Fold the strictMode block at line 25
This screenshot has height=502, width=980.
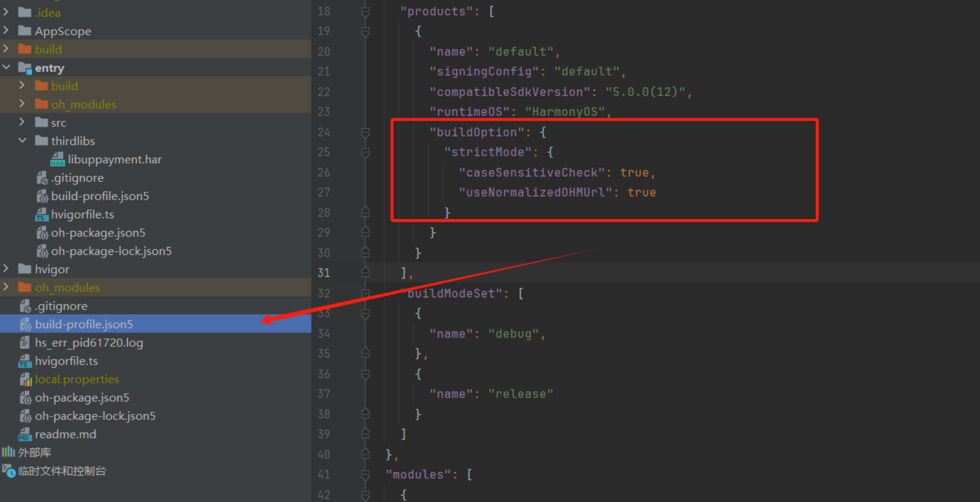point(365,152)
